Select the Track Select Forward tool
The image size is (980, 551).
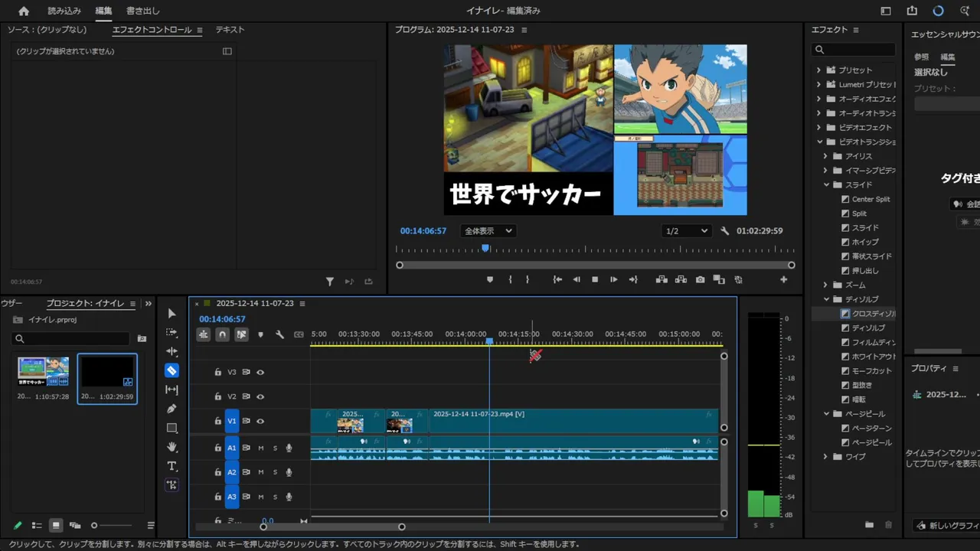tap(171, 333)
